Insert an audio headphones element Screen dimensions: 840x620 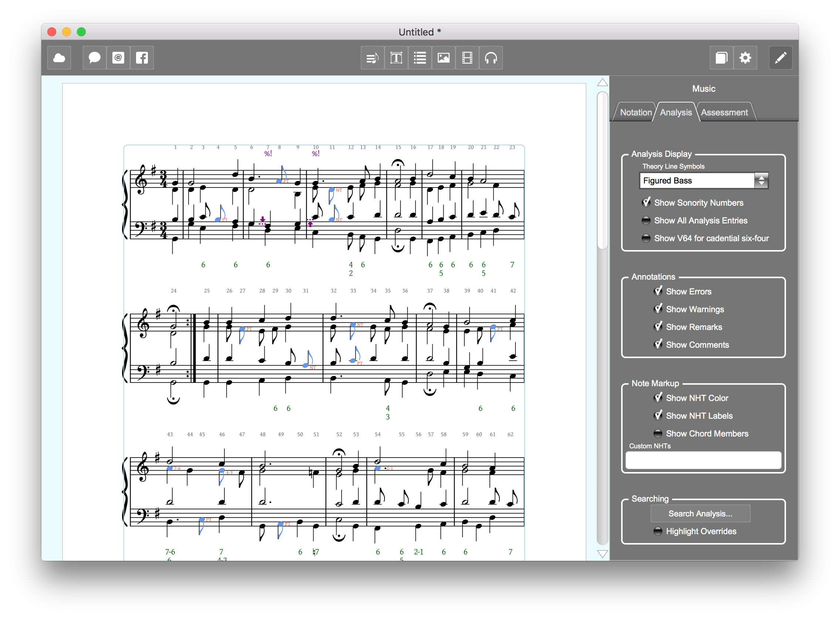[x=491, y=58]
